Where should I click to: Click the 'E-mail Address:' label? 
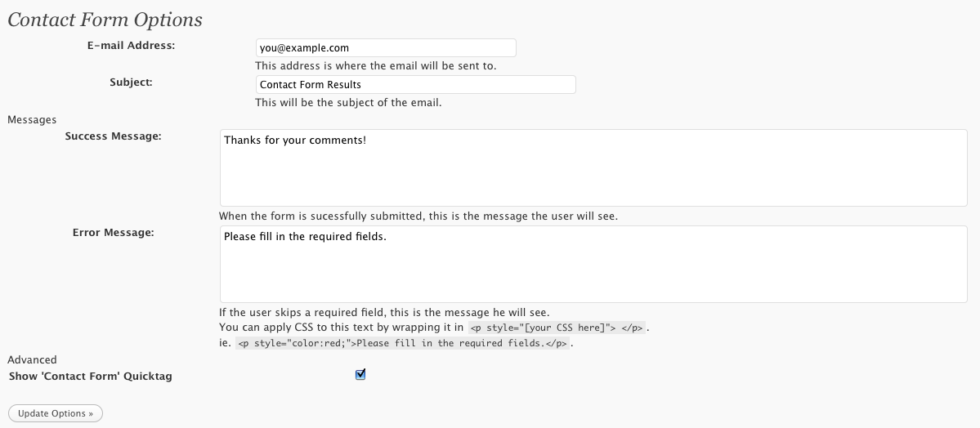(131, 46)
